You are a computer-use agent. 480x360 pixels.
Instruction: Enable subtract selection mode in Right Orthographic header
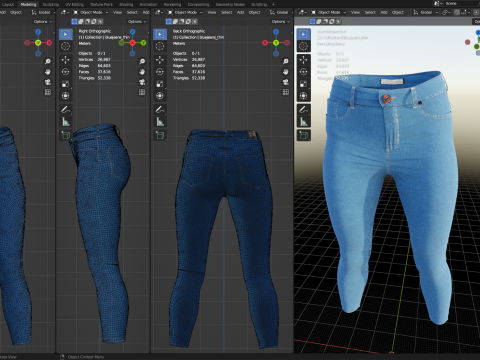(87, 21)
